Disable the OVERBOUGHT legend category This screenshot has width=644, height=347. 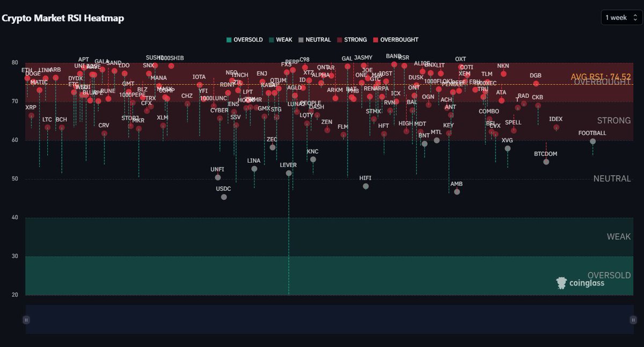pos(396,40)
